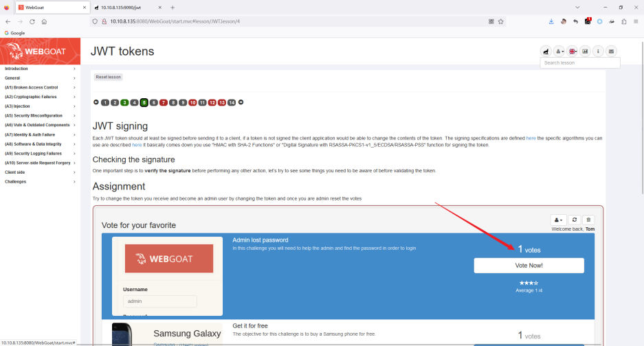This screenshot has width=644, height=346.
Task: Click the browser back arrow
Action: pos(8,21)
